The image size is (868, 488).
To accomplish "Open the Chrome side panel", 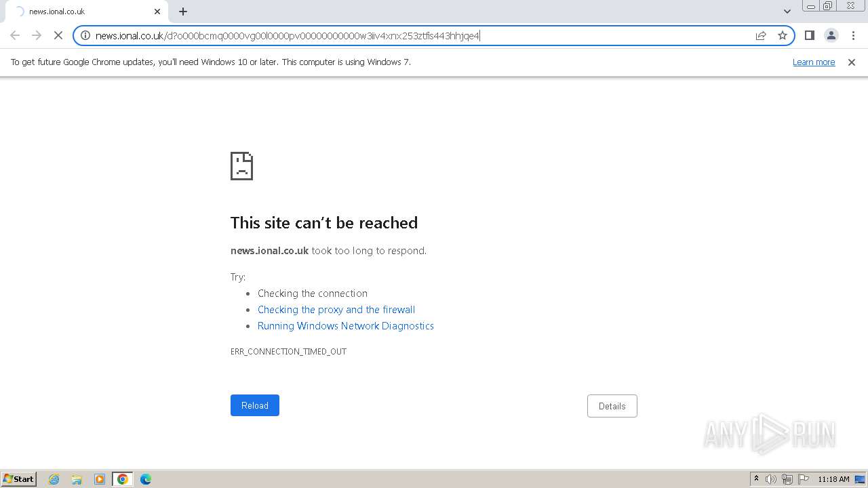I will pyautogui.click(x=810, y=35).
